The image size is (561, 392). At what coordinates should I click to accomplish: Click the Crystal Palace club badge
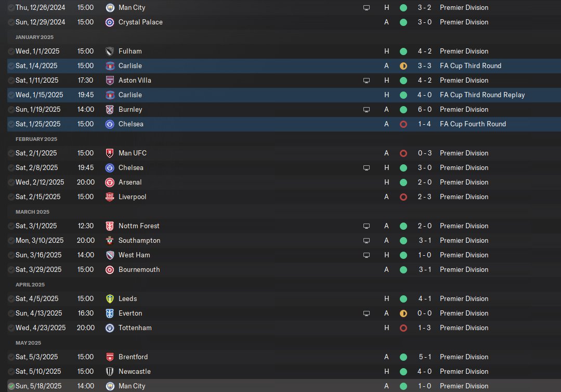[x=110, y=22]
